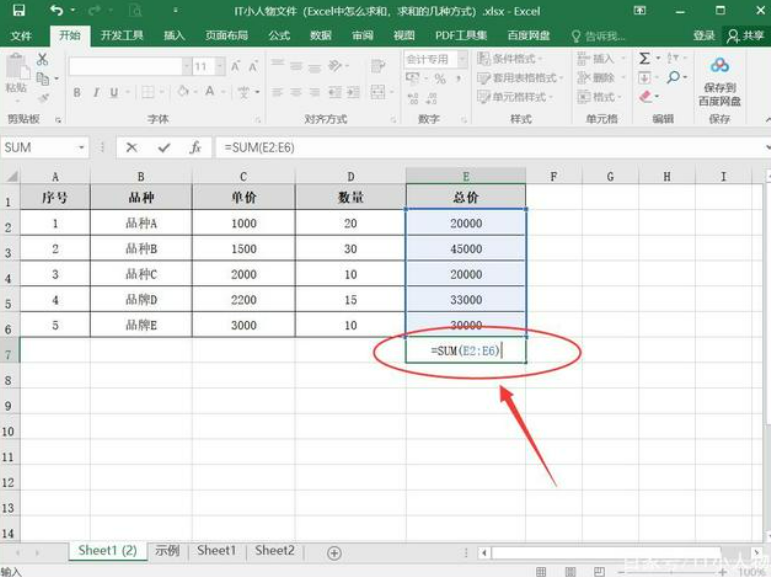Open the number format 会计专用 dropdown
The image size is (771, 577).
[x=462, y=59]
